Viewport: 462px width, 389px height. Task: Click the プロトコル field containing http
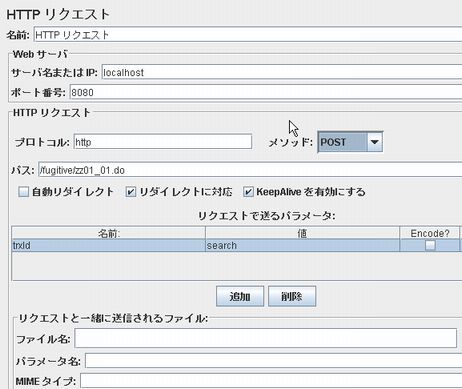coord(163,142)
